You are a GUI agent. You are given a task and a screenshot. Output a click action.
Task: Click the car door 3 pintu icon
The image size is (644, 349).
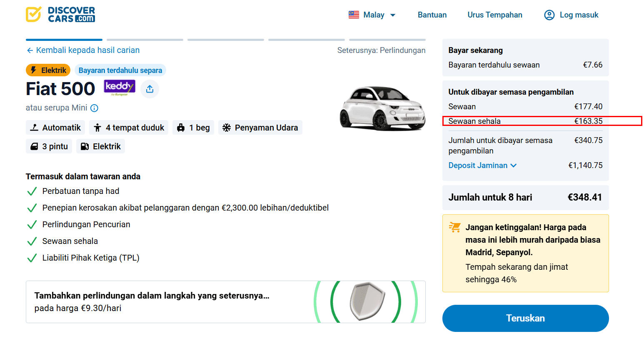click(x=35, y=146)
